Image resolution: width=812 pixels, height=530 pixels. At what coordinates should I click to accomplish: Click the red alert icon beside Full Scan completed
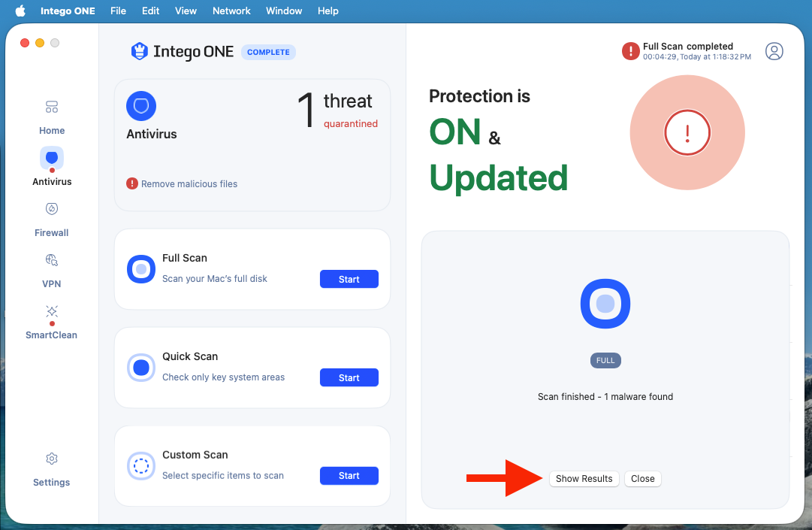click(x=631, y=51)
